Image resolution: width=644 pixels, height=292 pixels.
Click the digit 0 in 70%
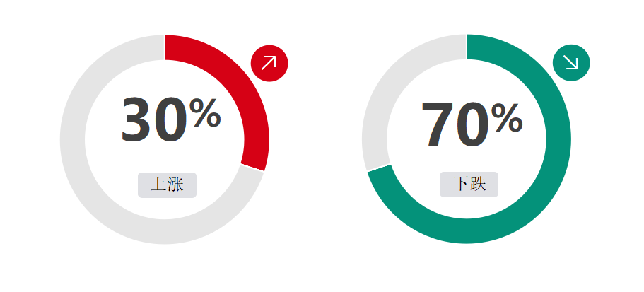coord(473,124)
